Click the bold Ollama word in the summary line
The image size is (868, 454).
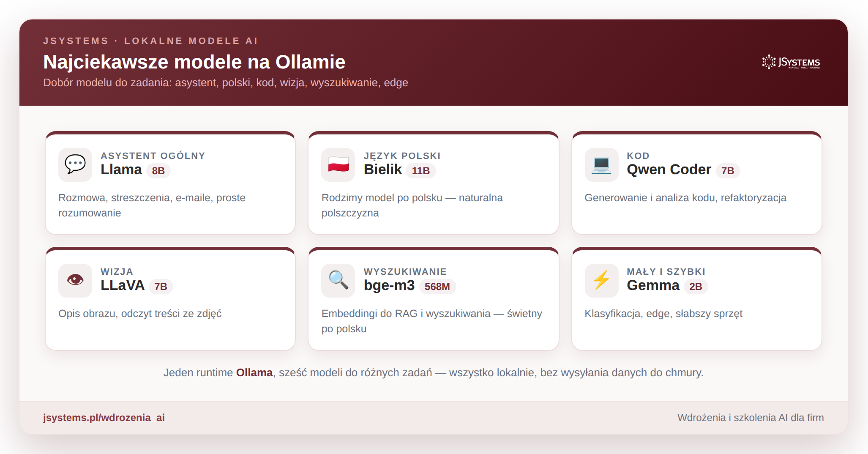point(254,372)
